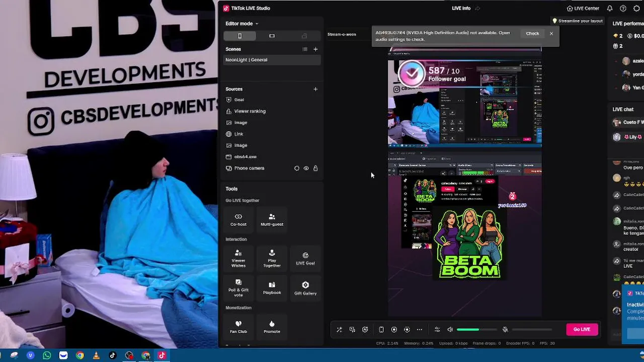Open the black TikTok taskbar icon
644x362 pixels.
[113, 355]
